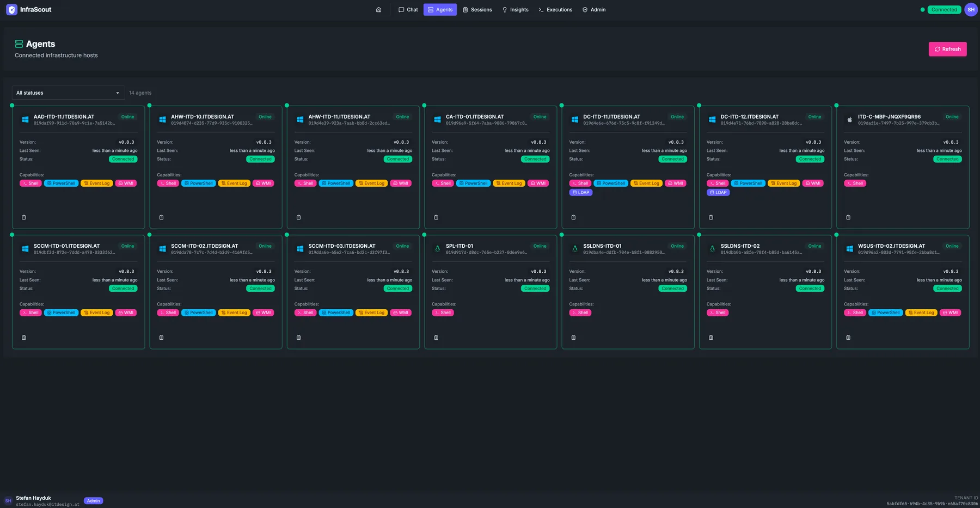Click clipboard icon on SPL-ITD-01 card
Viewport: 980px width, 508px height.
tap(436, 338)
